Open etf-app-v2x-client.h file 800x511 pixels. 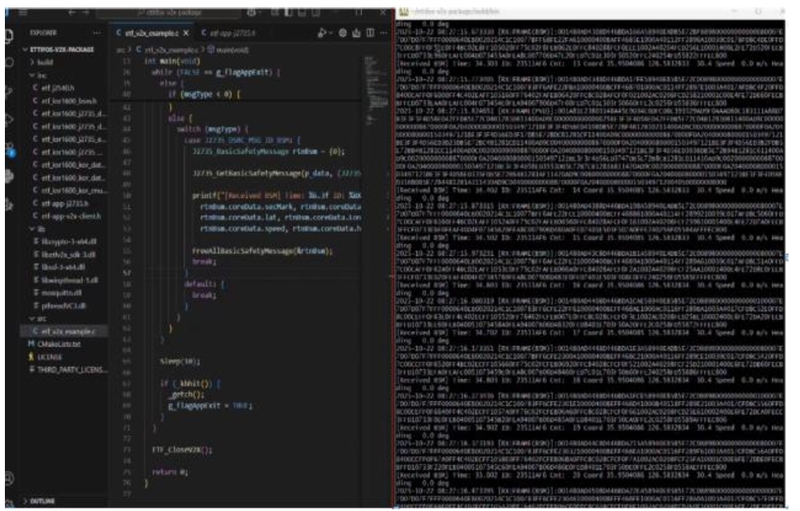(x=66, y=216)
